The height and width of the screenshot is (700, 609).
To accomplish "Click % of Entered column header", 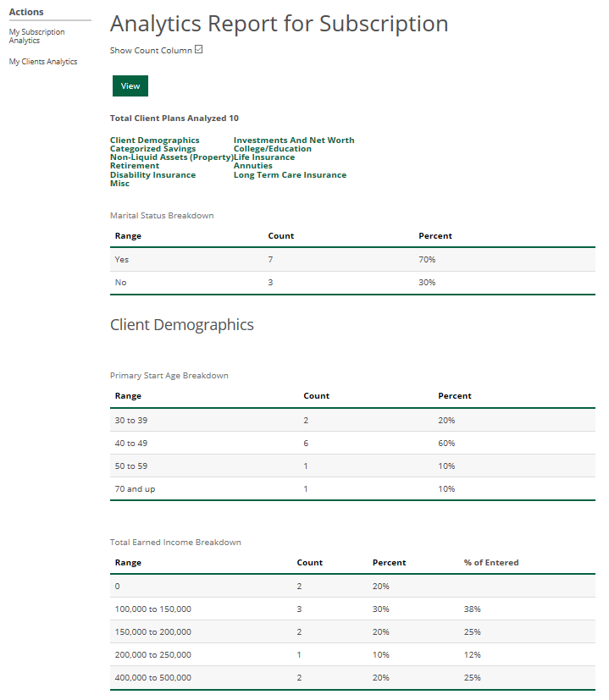I will (491, 563).
